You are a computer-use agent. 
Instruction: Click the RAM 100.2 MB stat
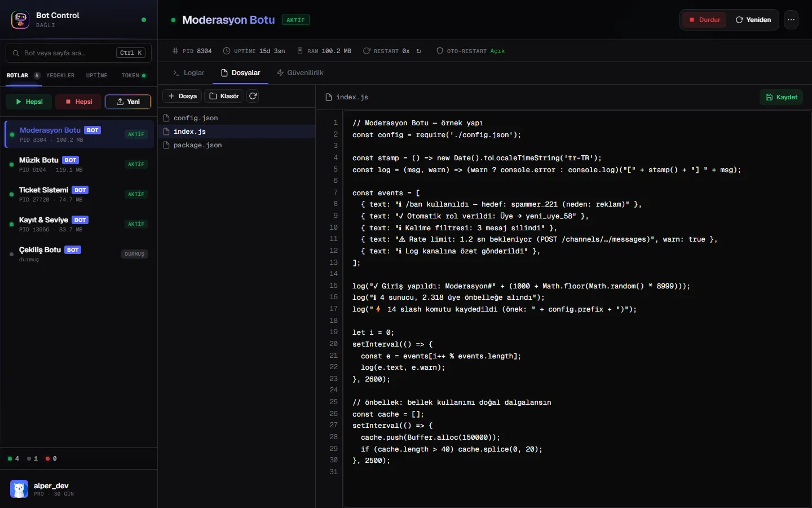[324, 51]
